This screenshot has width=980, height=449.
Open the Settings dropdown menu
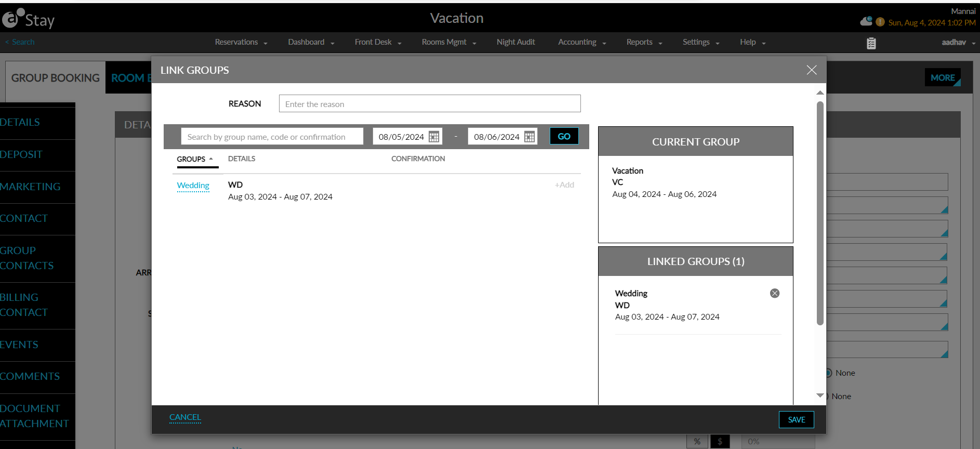click(x=701, y=42)
